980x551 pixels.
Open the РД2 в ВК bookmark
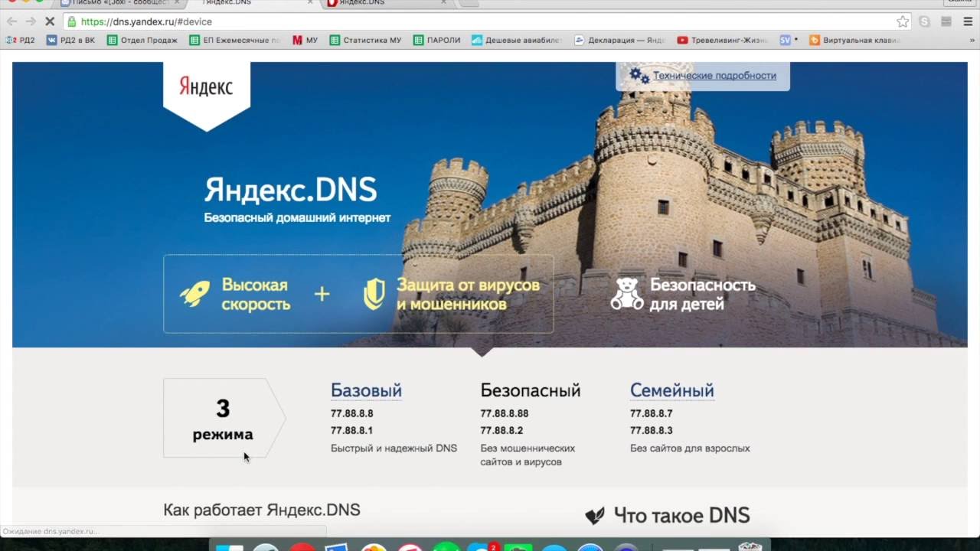click(x=71, y=40)
